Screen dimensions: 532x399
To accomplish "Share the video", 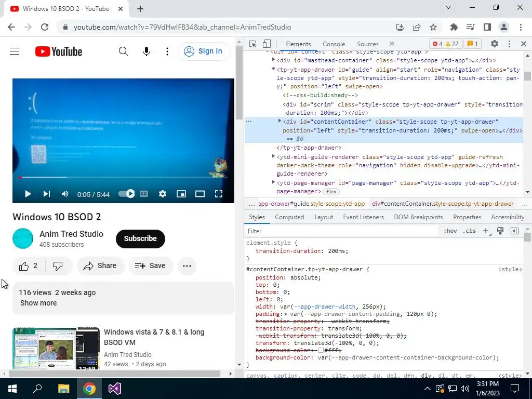I will pos(100,265).
